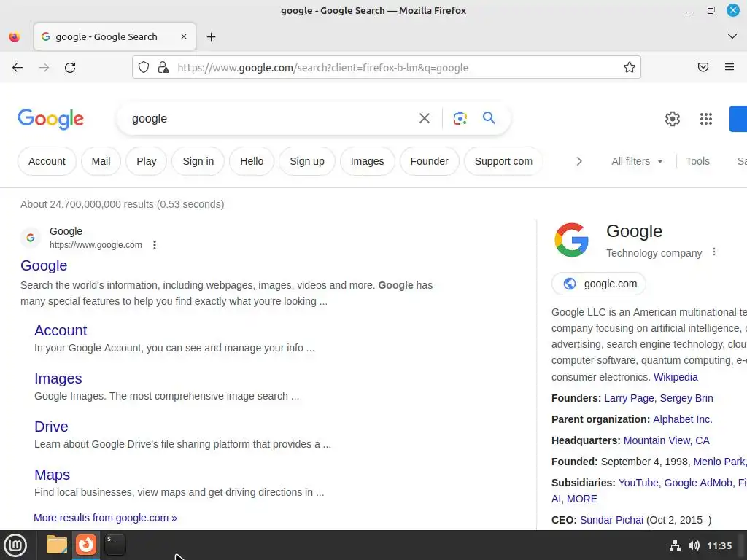Viewport: 747px width, 560px height.
Task: Open tracking protection shield icon
Action: 144,68
